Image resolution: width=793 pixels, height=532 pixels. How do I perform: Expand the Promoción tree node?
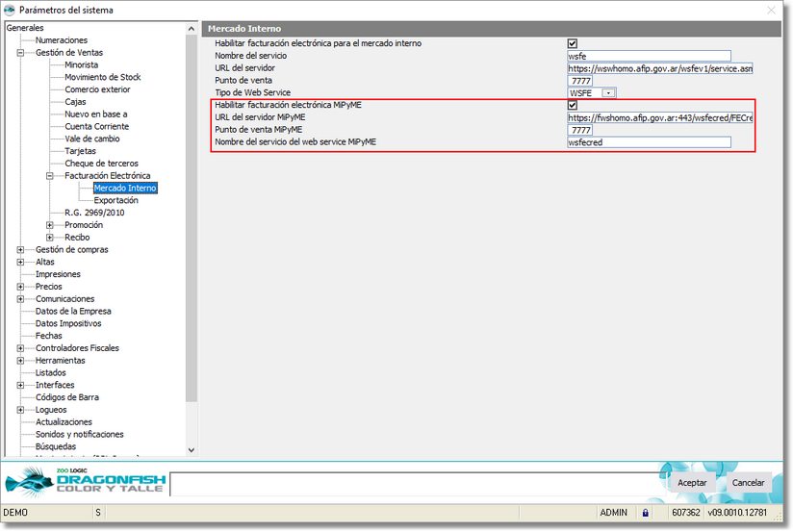tap(49, 225)
